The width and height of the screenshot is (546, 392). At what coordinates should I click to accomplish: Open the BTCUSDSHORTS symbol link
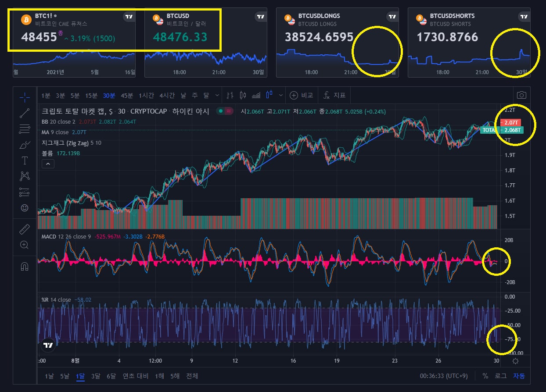[452, 16]
